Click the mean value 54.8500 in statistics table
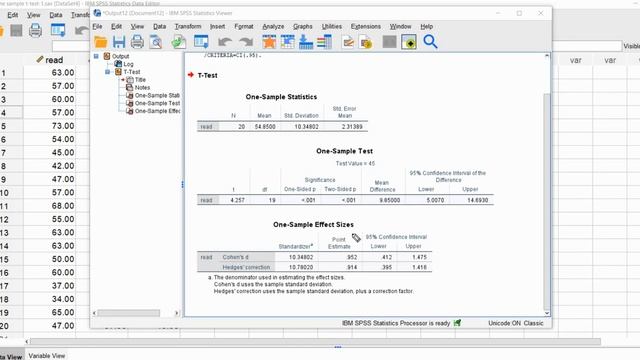 [x=265, y=127]
